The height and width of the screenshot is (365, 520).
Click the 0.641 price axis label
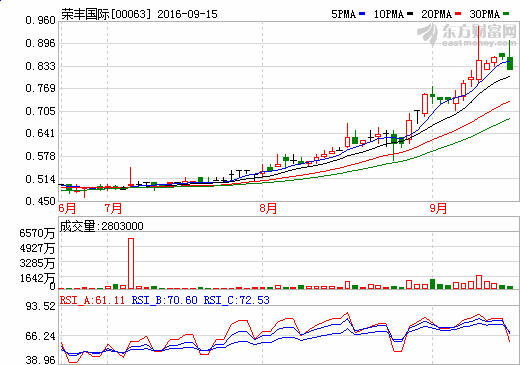tap(40, 133)
